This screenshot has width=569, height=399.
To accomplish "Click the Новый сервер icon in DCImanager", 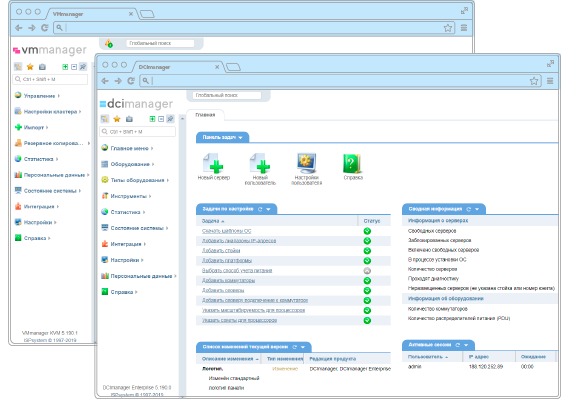I will click(x=214, y=164).
